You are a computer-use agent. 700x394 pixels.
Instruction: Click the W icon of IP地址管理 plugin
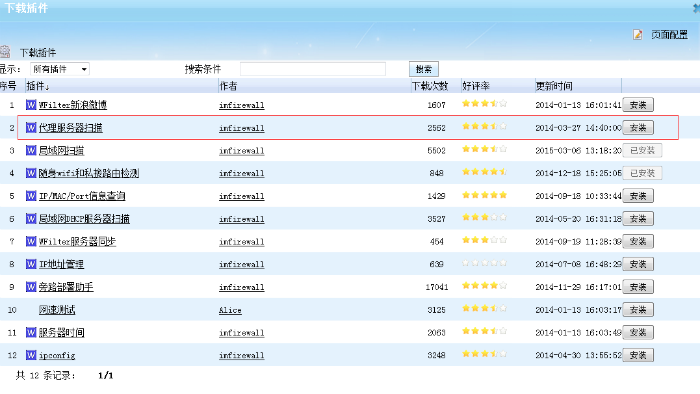pyautogui.click(x=31, y=264)
